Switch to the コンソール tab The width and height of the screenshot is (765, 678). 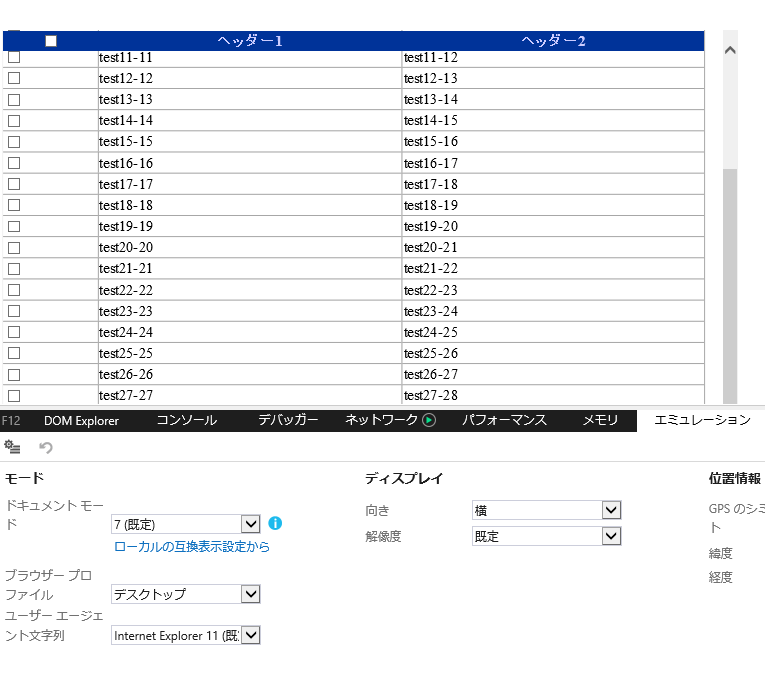tap(187, 420)
